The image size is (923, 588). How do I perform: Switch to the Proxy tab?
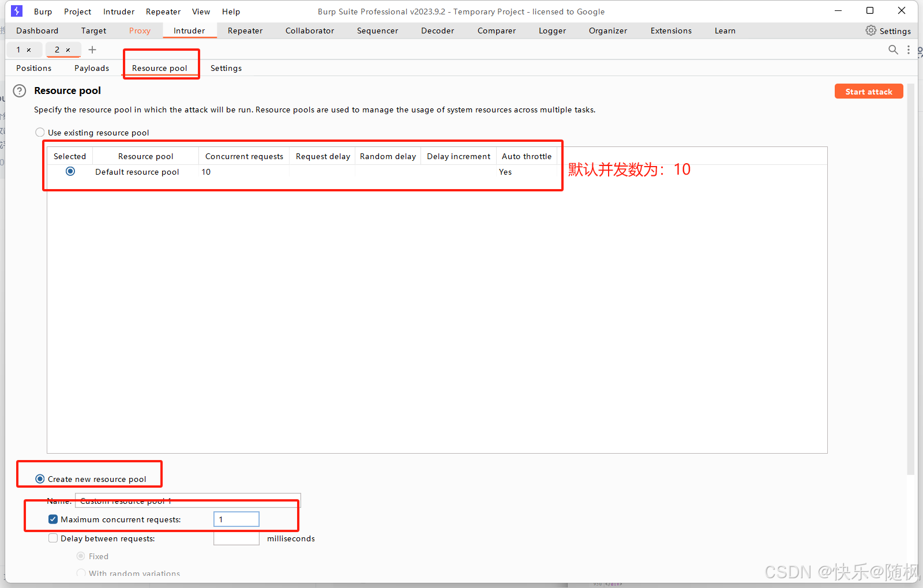click(140, 31)
